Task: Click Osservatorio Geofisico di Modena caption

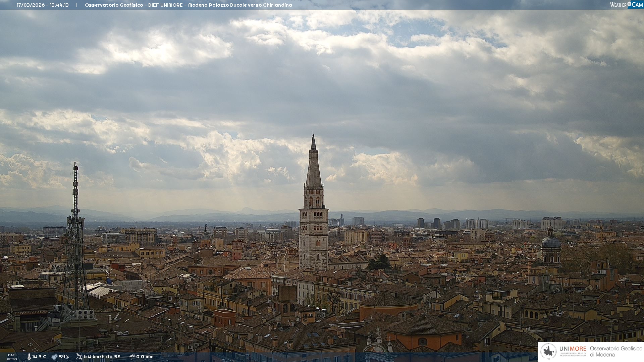Action: click(615, 352)
